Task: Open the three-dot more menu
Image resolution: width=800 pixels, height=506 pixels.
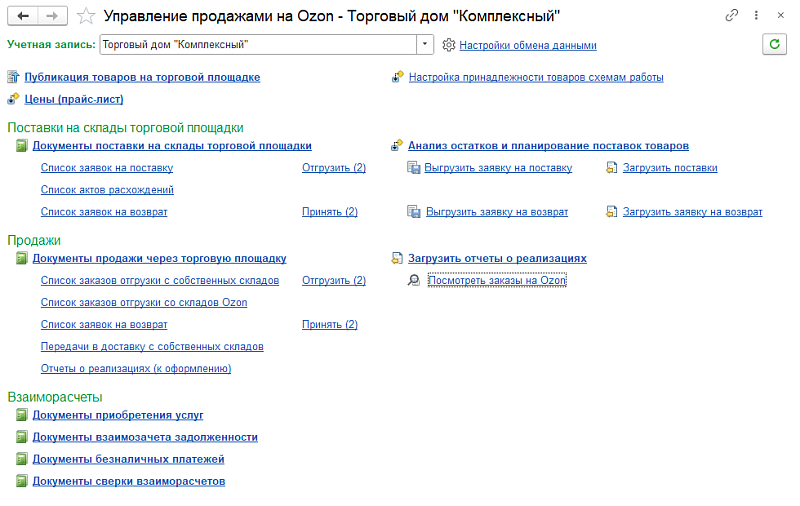Action: tap(756, 15)
